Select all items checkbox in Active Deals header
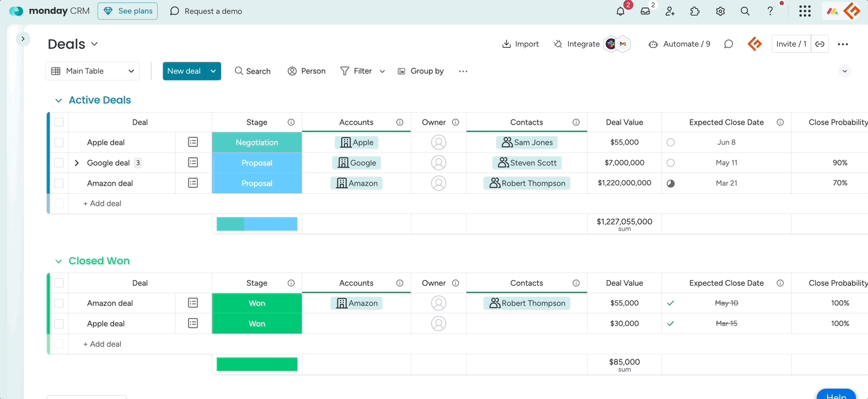This screenshot has width=868, height=399. pyautogui.click(x=59, y=122)
